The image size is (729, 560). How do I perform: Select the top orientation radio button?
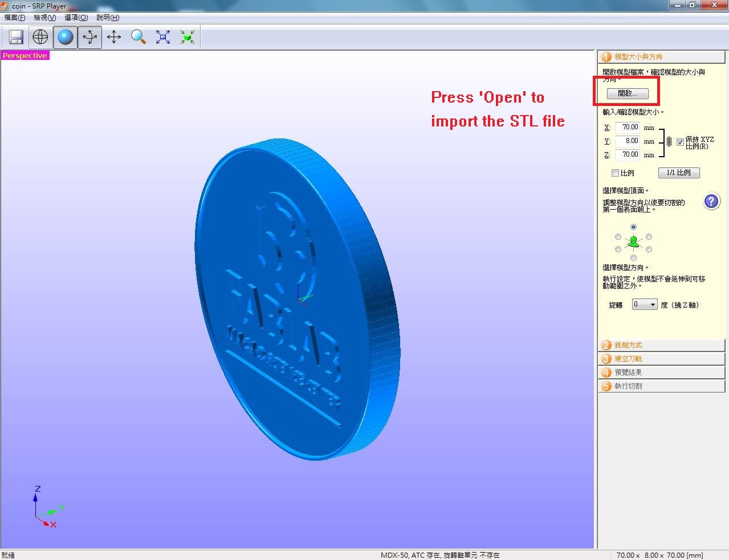click(x=633, y=227)
